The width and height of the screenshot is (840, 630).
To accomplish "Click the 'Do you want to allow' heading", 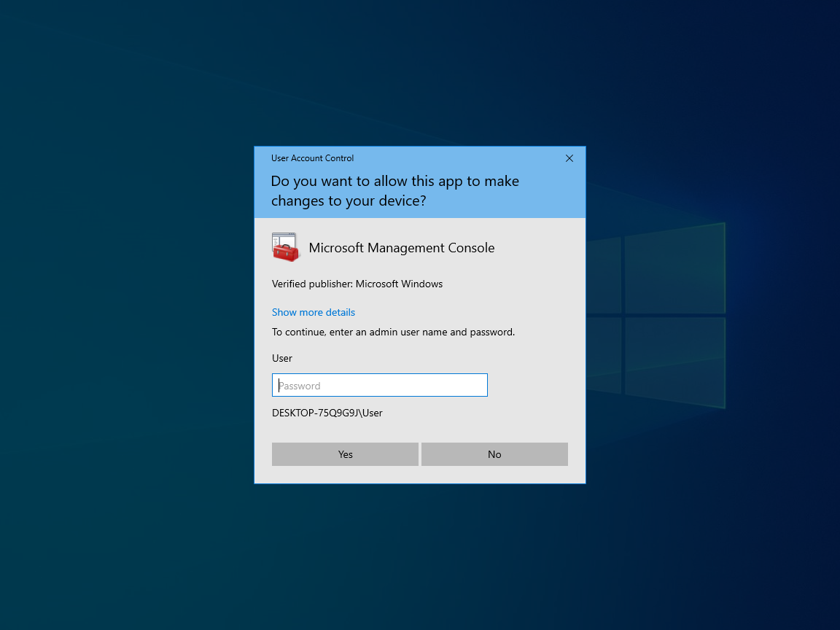I will click(394, 191).
